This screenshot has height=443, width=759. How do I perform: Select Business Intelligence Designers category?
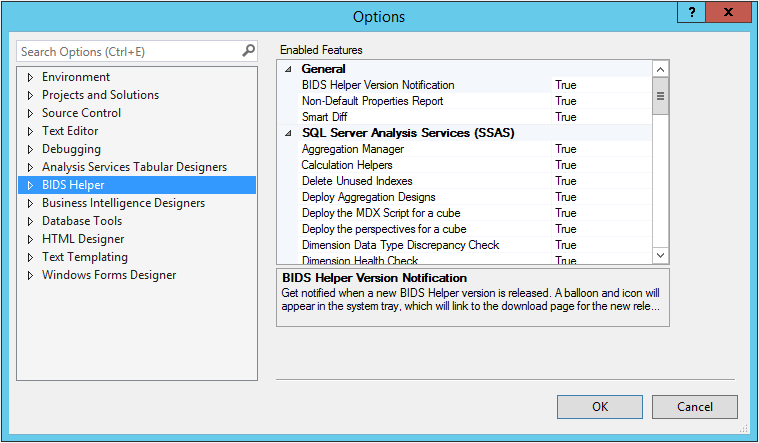[123, 203]
